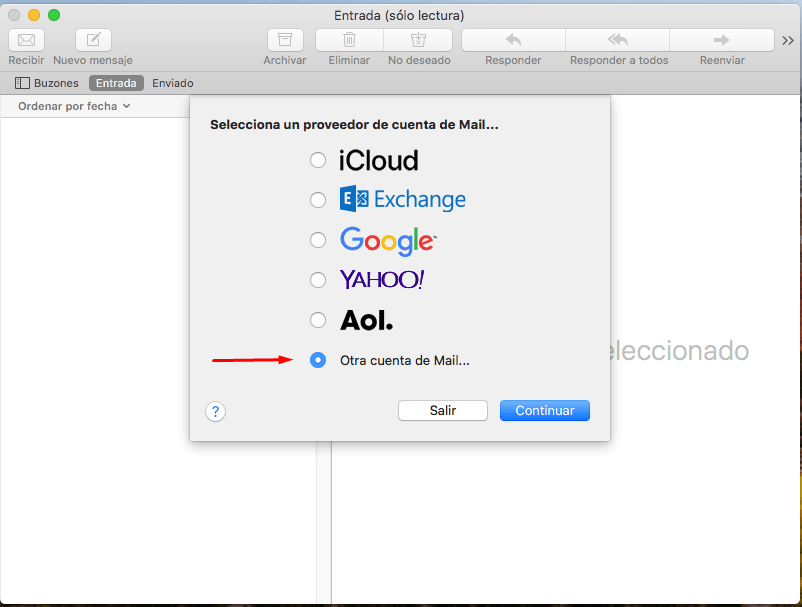Image resolution: width=802 pixels, height=607 pixels.
Task: Open the Ordenar por fecha dropdown
Action: (74, 106)
